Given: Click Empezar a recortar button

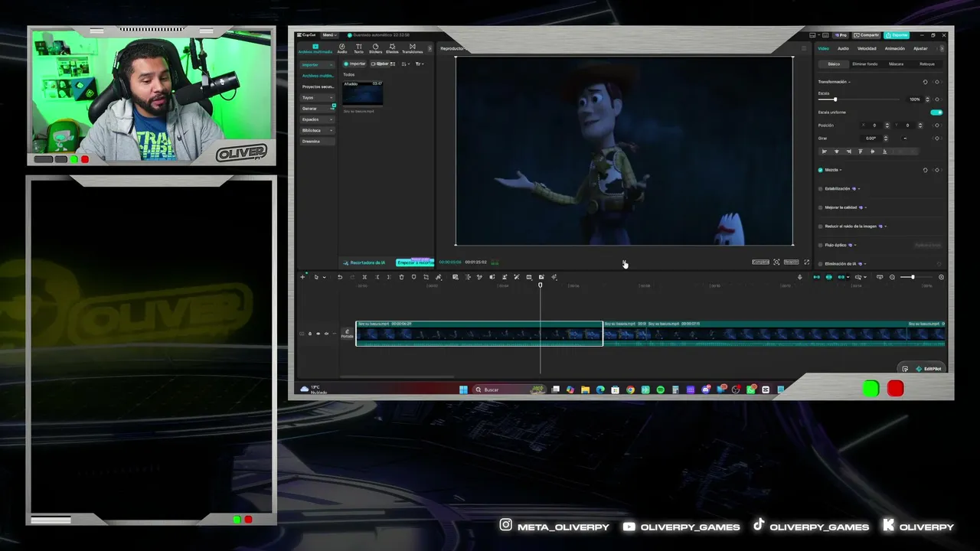Looking at the screenshot, I should [414, 262].
